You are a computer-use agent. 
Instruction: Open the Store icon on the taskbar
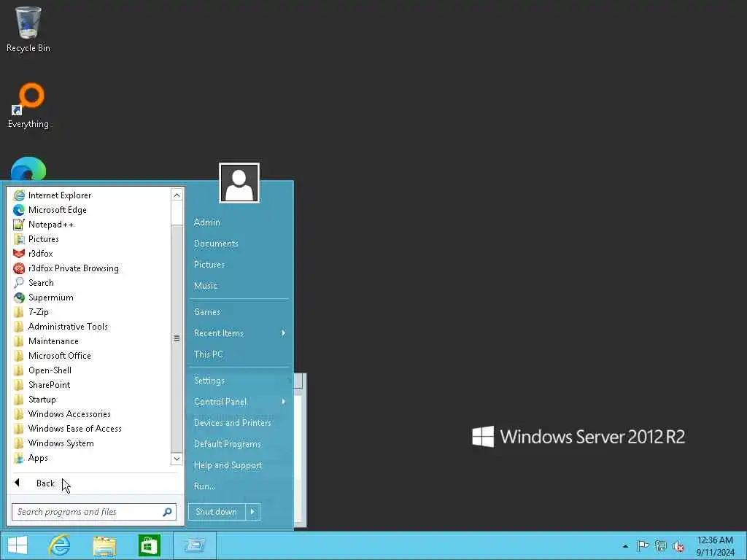(149, 545)
